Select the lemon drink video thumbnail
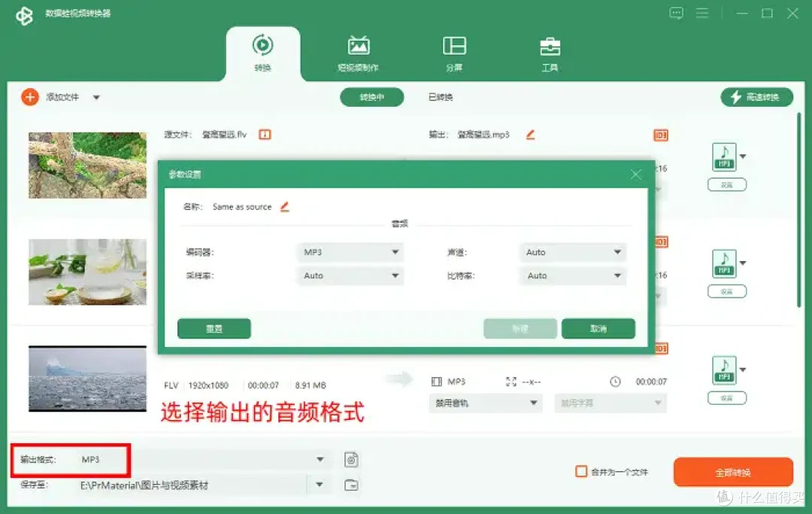 pyautogui.click(x=87, y=272)
